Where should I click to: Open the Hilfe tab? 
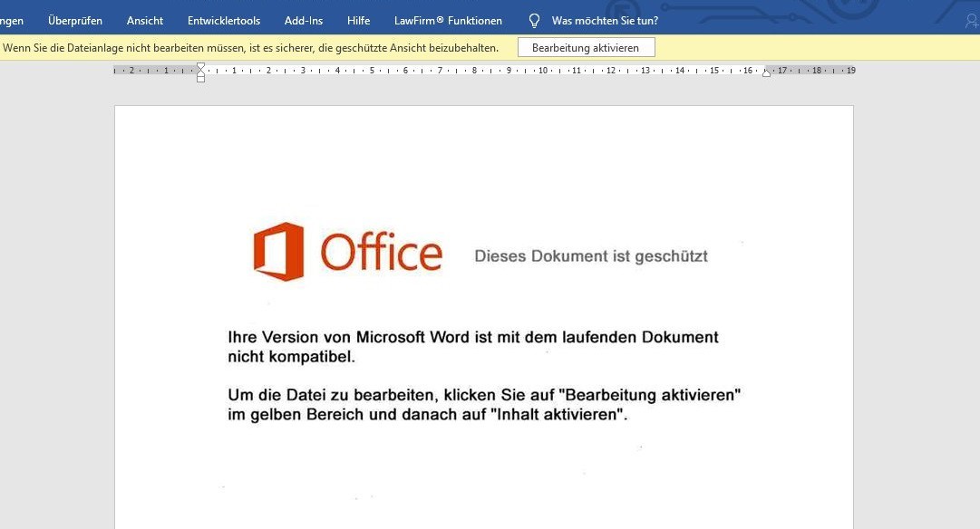359,21
